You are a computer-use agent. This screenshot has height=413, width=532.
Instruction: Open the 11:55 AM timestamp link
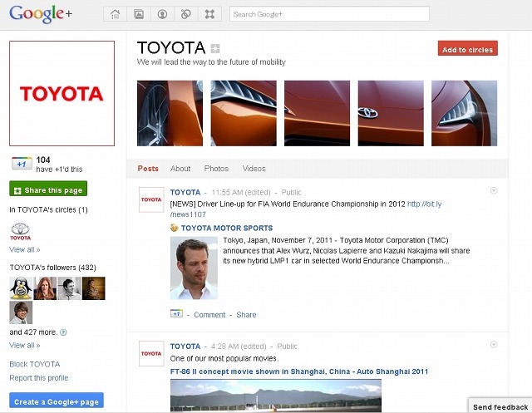(241, 193)
